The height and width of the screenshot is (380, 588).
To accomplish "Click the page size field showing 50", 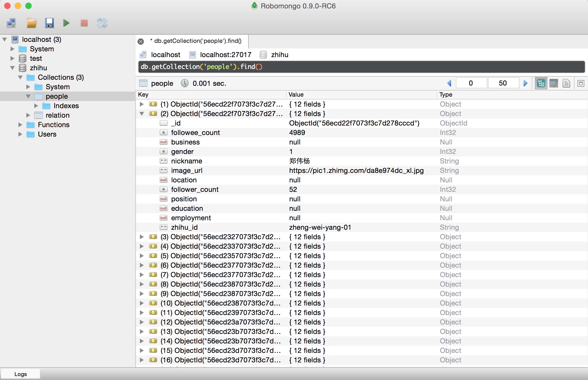I will click(503, 83).
